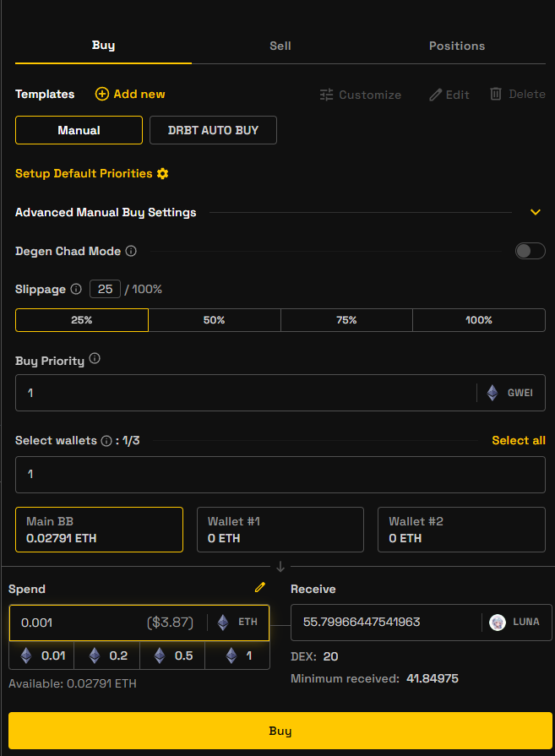555x756 pixels.
Task: Collapse the Advanced Manual Buy Settings chevron
Action: 535,212
